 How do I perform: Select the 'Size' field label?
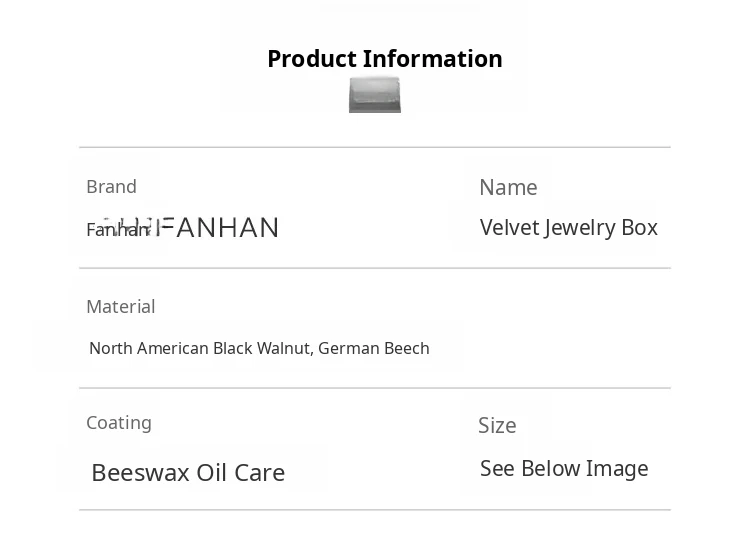pos(497,426)
